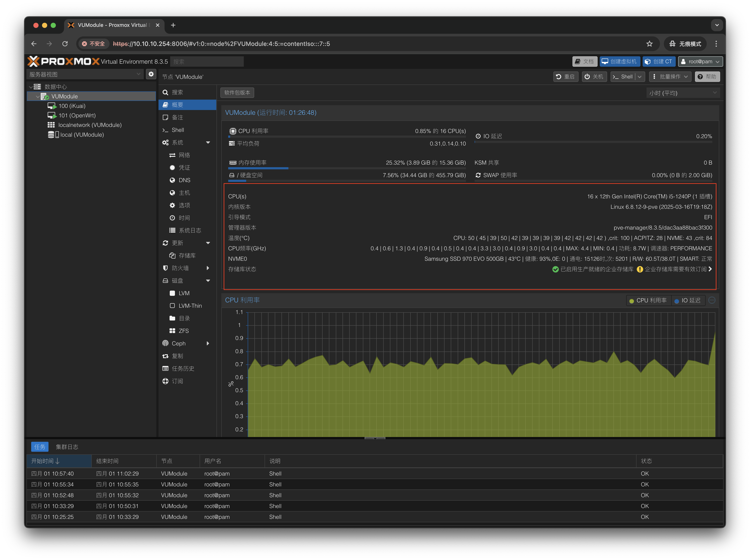Click the Proxmox search input field
The width and height of the screenshot is (750, 560).
[207, 61]
